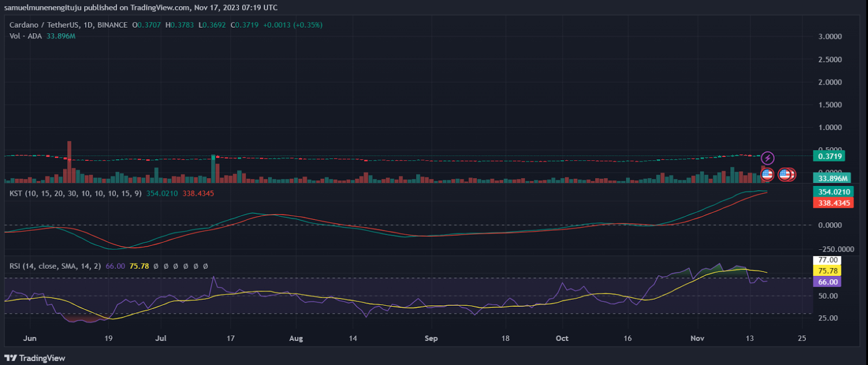Click the current price label 0.3719
This screenshot has height=365, width=868.
tap(829, 156)
